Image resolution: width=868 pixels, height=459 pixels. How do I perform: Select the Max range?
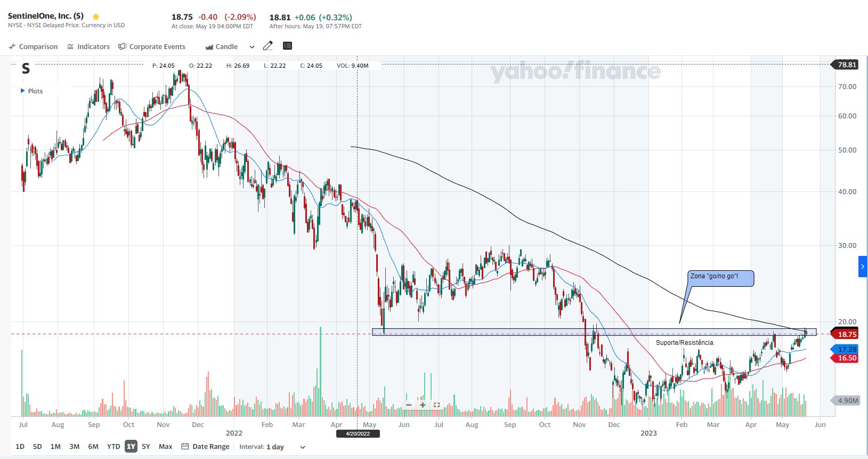click(x=166, y=447)
